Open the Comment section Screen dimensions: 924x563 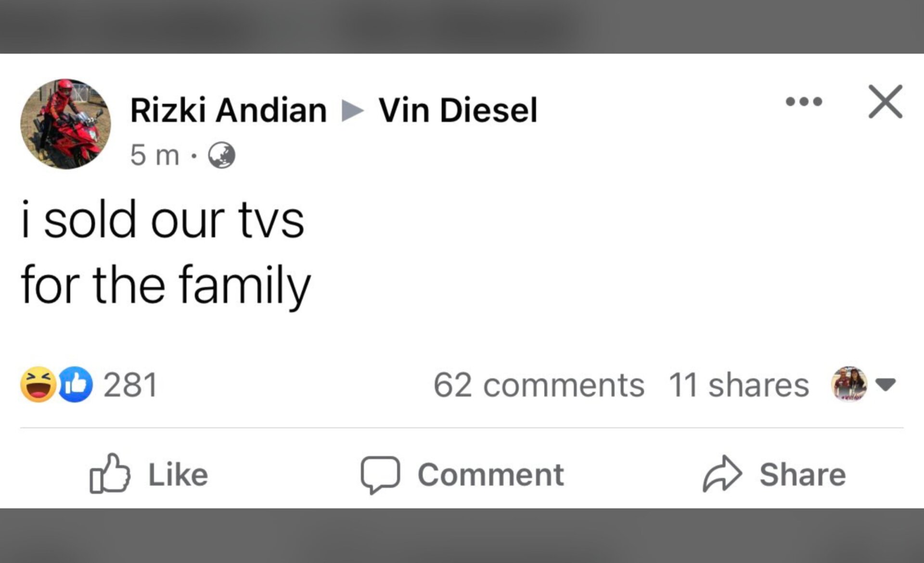(490, 474)
